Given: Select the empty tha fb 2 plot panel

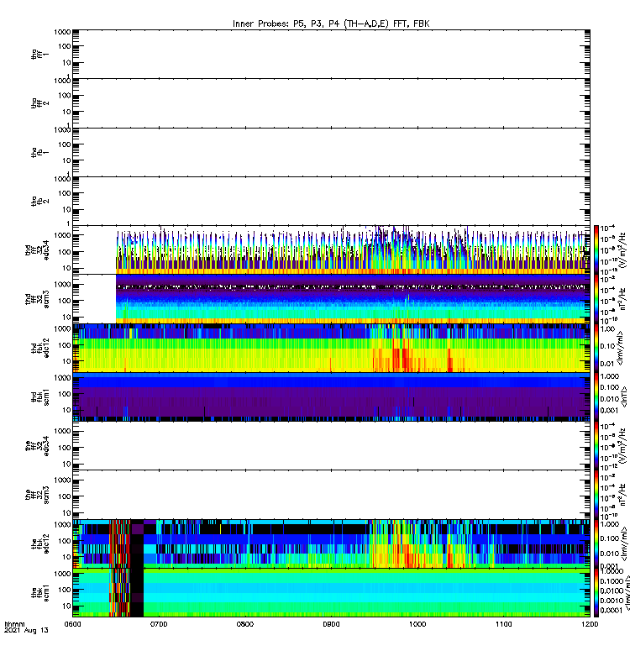Looking at the screenshot, I should pyautogui.click(x=331, y=201).
